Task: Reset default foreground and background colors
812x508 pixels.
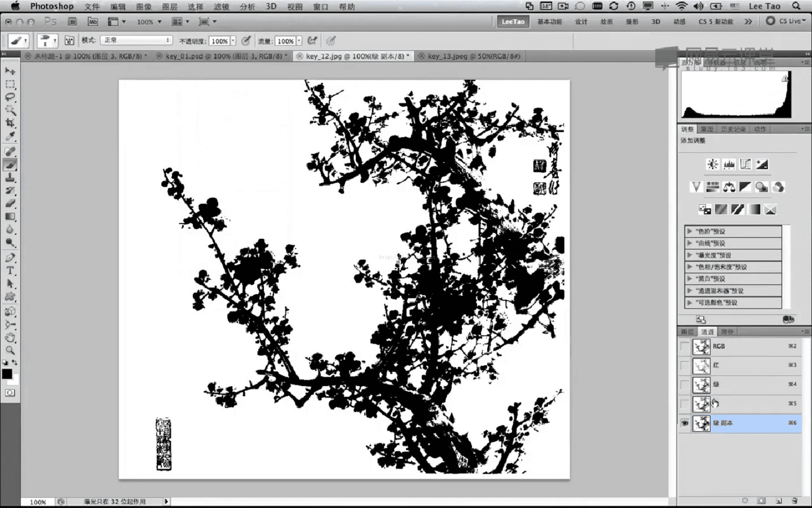Action: (x=5, y=363)
